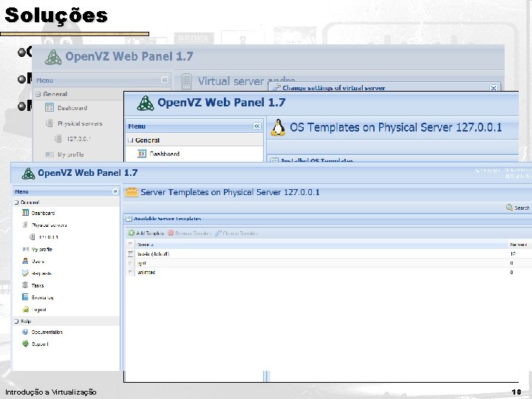The width and height of the screenshot is (532, 399).
Task: Click the Server Templates folder icon
Action: (132, 192)
